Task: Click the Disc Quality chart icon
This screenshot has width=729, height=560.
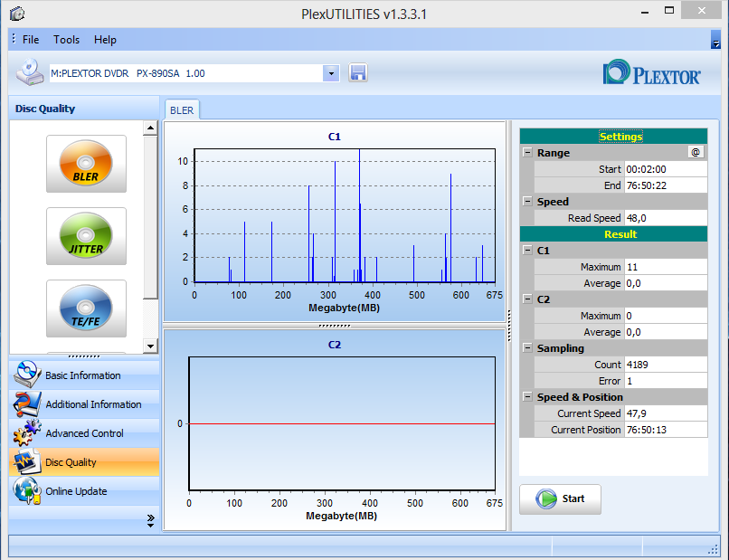Action: 26,462
